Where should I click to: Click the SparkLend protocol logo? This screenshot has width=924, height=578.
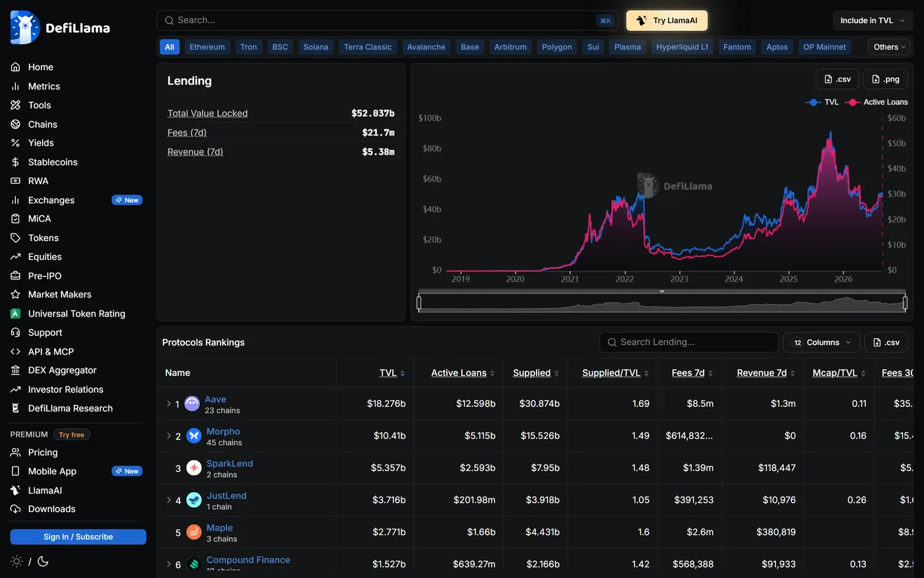(x=194, y=468)
